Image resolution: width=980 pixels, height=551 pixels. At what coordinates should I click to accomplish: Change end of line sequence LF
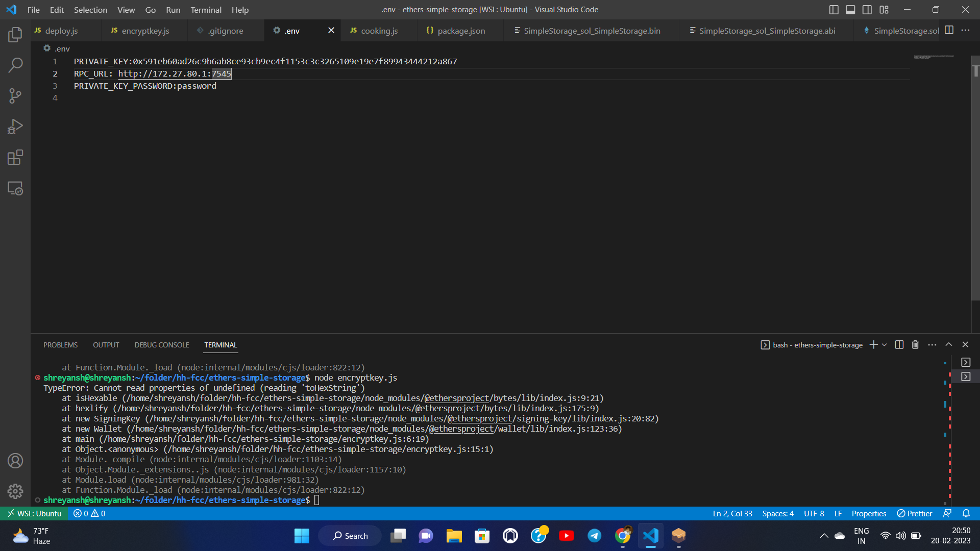(x=838, y=513)
